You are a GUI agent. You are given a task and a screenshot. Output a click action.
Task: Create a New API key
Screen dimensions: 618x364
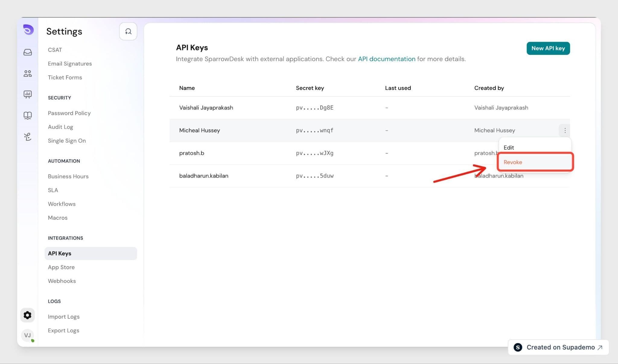(548, 48)
